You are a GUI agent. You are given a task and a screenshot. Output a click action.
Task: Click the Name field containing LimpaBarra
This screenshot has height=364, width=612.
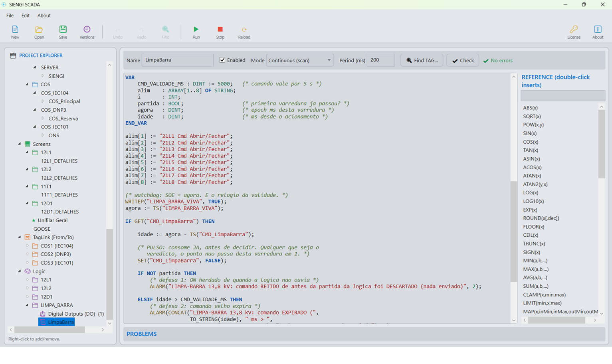pos(178,60)
